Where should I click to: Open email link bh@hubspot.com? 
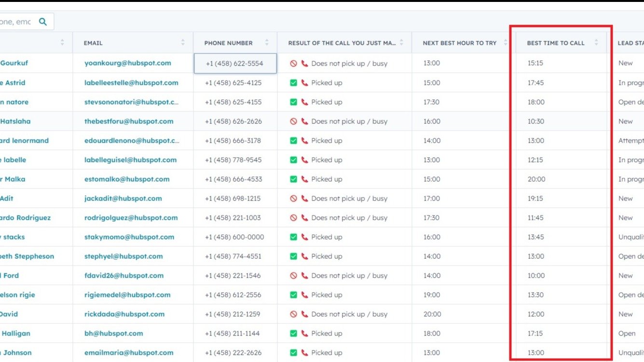(x=113, y=333)
